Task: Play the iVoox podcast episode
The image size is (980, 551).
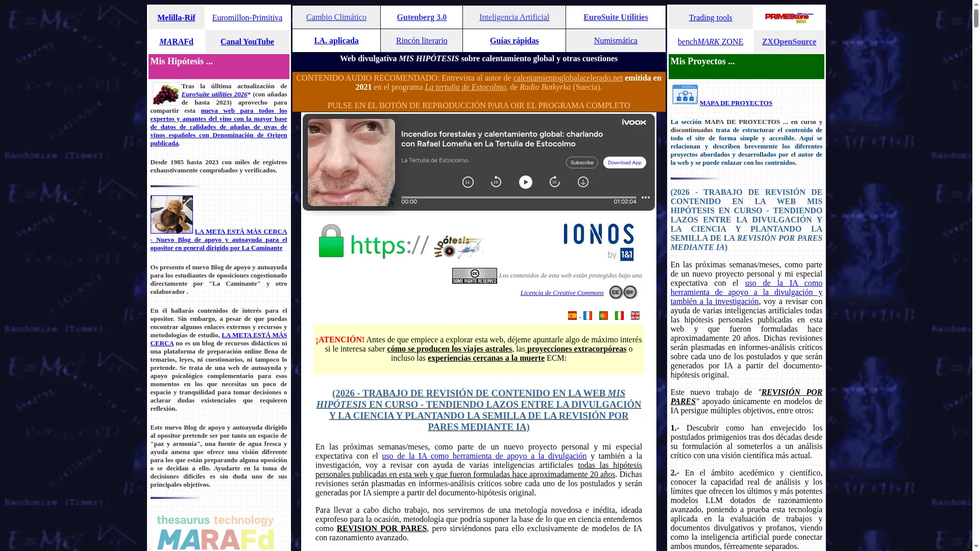Action: [x=525, y=182]
